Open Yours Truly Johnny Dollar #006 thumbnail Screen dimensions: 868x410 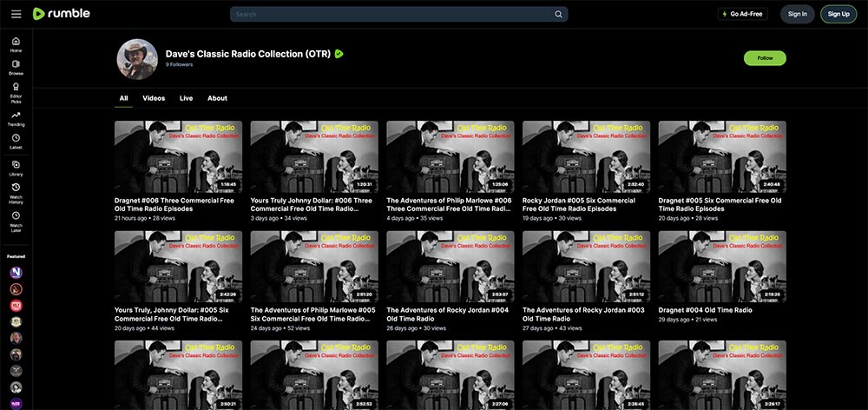click(314, 157)
